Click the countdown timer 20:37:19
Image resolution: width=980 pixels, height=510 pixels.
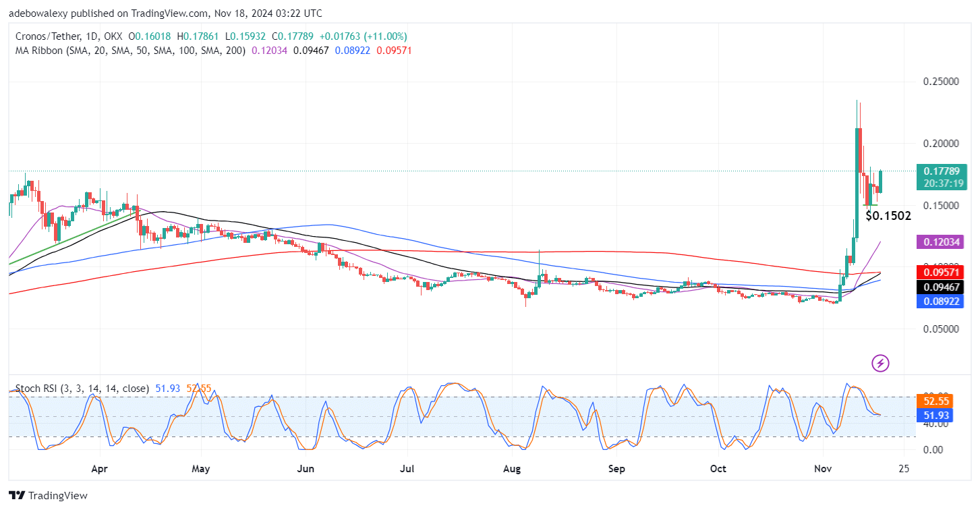coord(942,183)
